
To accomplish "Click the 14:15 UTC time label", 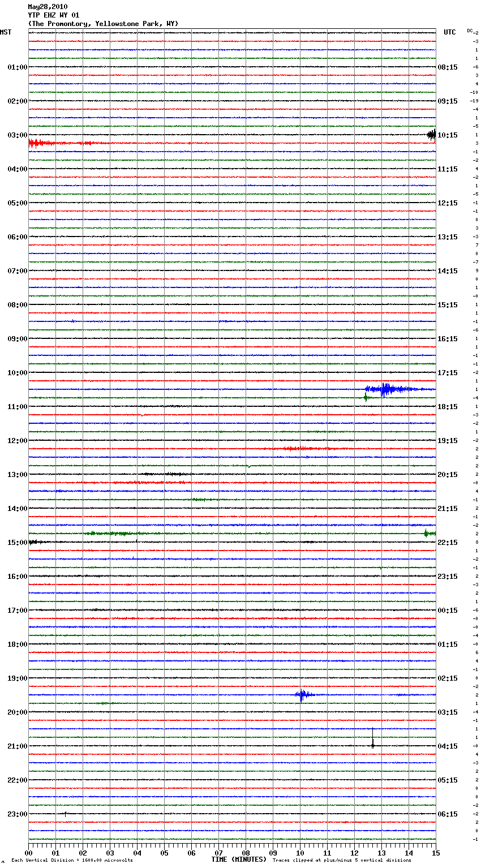I will tap(448, 271).
